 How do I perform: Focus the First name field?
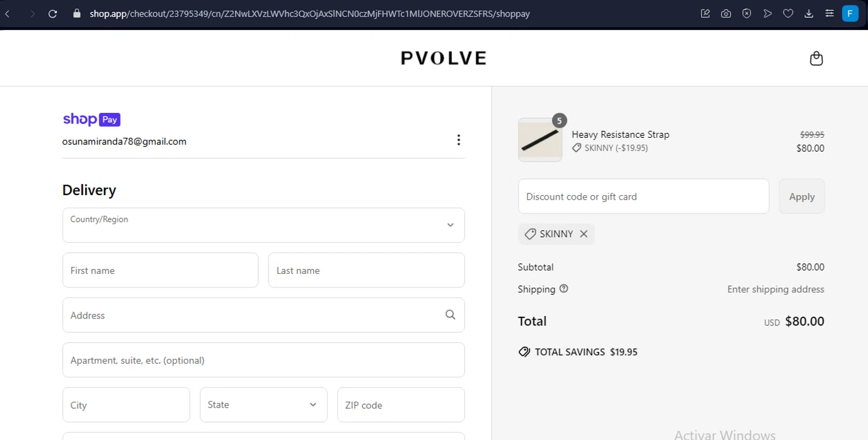point(160,270)
